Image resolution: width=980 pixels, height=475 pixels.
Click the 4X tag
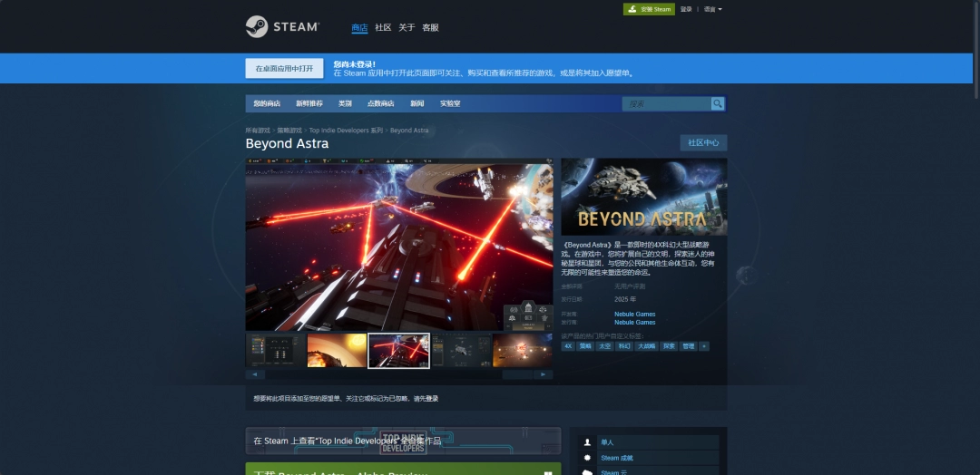tap(568, 345)
